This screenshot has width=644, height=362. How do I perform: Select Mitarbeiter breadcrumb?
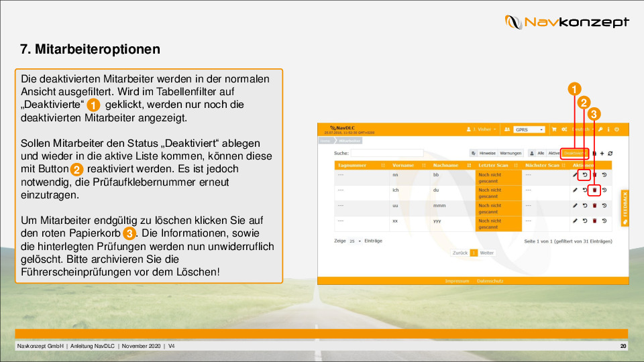[x=350, y=141]
